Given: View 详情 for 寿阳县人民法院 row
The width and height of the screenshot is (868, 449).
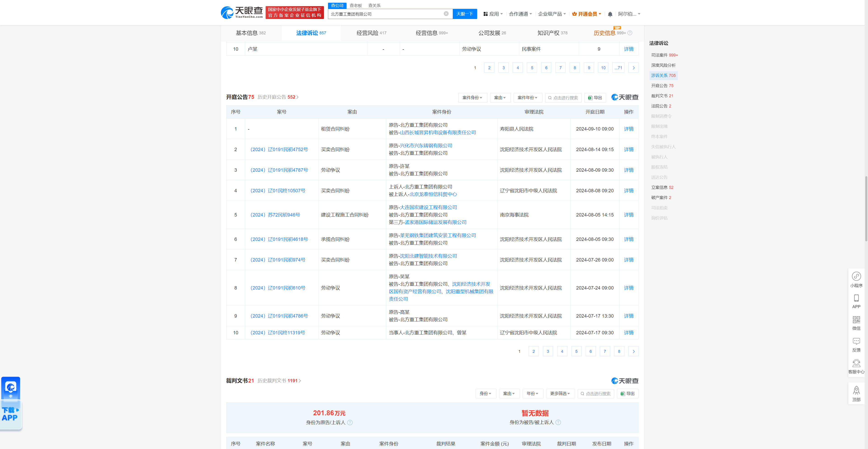Looking at the screenshot, I should pos(628,129).
